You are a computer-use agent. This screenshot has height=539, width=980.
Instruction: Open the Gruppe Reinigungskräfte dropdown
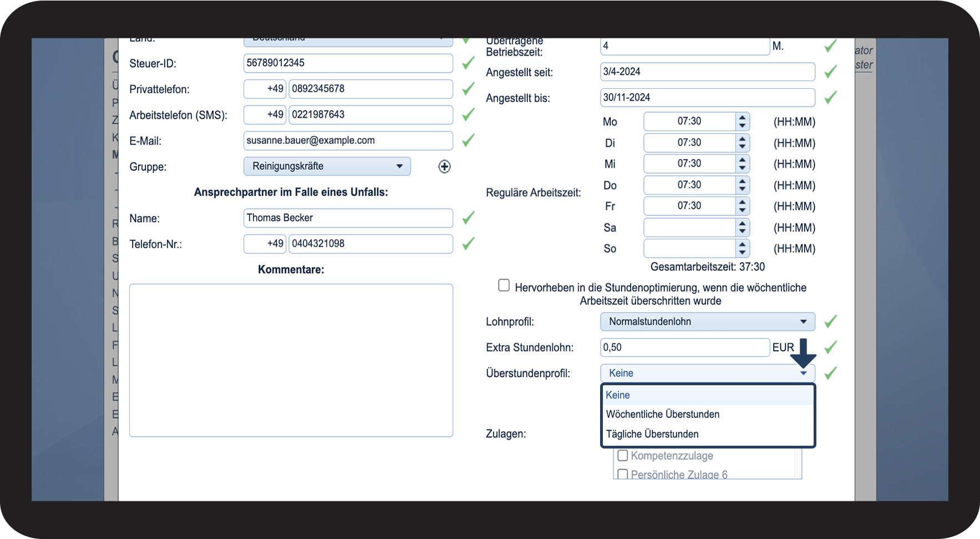[x=327, y=167]
